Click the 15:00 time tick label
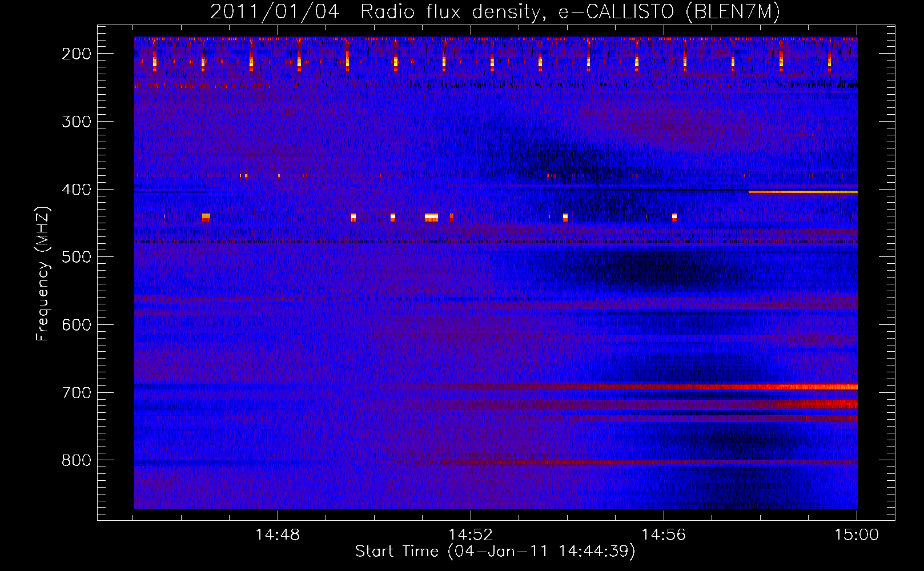Screen dimensions: 924x571 [857, 535]
